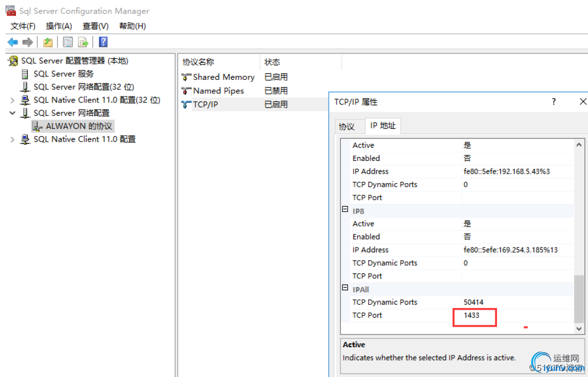Image resolution: width=588 pixels, height=377 pixels.
Task: Click the Help question mark toolbar icon
Action: [103, 42]
